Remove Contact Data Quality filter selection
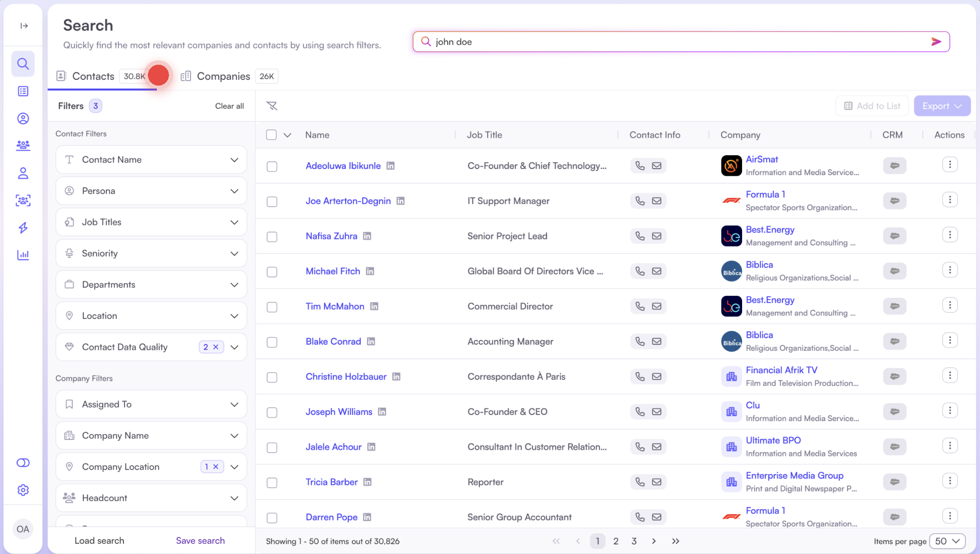This screenshot has width=980, height=554. 216,347
